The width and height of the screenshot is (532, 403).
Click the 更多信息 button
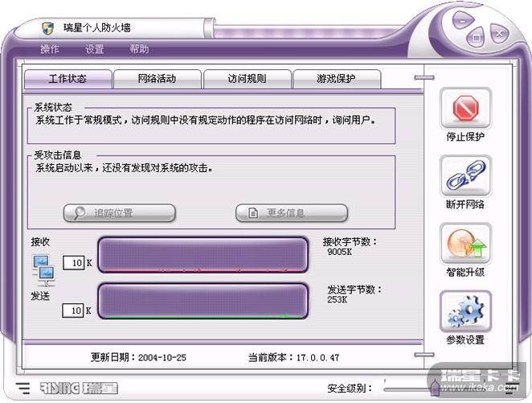click(x=292, y=213)
